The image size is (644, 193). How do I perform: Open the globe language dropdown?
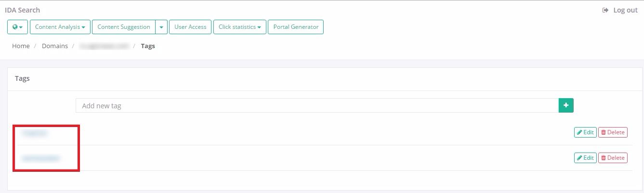(18, 27)
